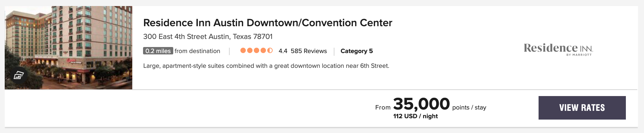Click the first orange rating dot
This screenshot has height=133, width=644.
[x=243, y=50]
